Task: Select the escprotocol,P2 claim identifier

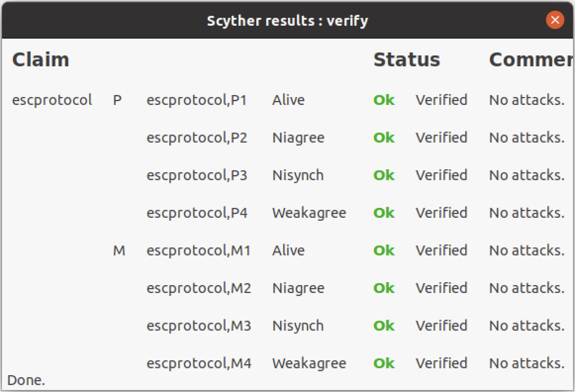Action: click(x=196, y=138)
